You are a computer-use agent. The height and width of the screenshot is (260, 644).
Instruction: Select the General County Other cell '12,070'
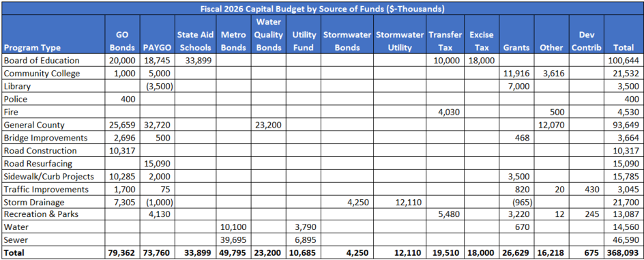[x=552, y=125]
